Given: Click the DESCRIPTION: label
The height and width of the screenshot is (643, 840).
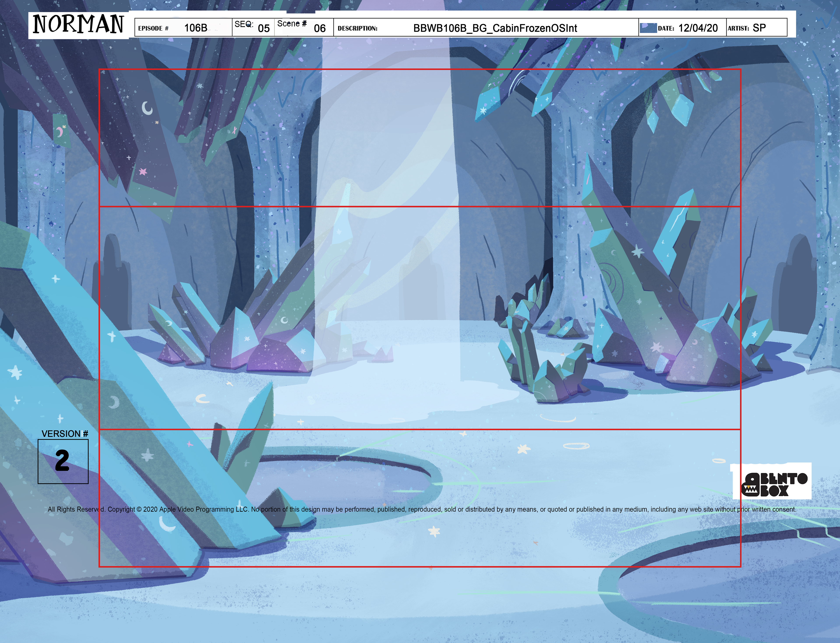Looking at the screenshot, I should pos(357,28).
